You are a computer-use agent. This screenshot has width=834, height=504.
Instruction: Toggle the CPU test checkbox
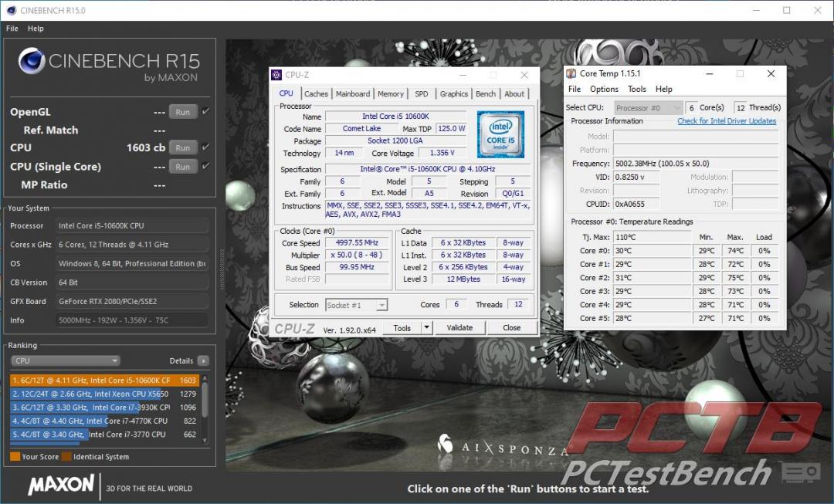click(205, 147)
